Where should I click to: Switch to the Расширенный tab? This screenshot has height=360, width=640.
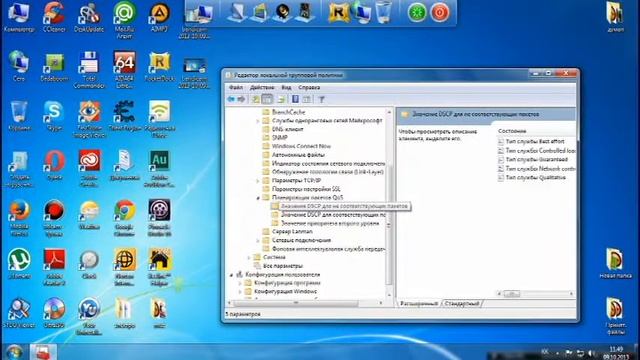point(419,303)
